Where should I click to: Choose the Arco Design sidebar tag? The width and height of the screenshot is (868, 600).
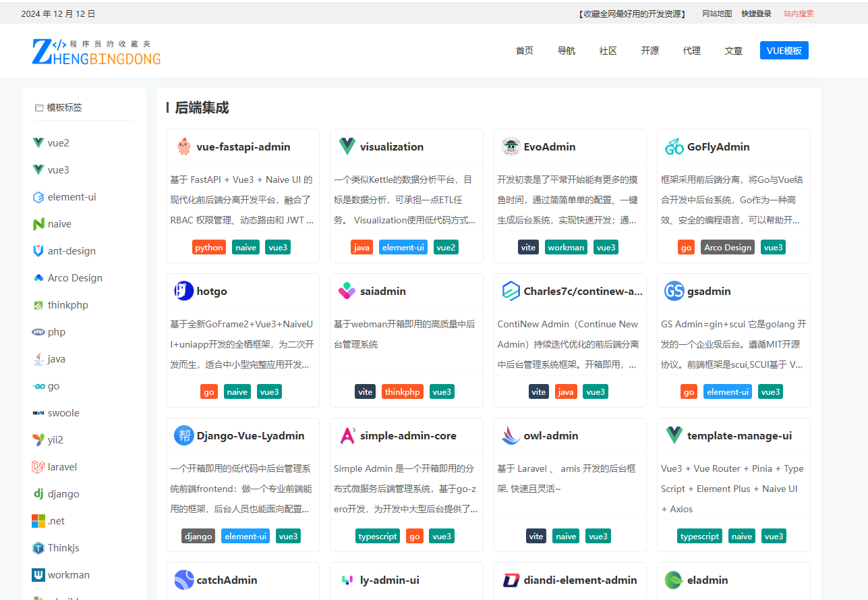point(75,278)
